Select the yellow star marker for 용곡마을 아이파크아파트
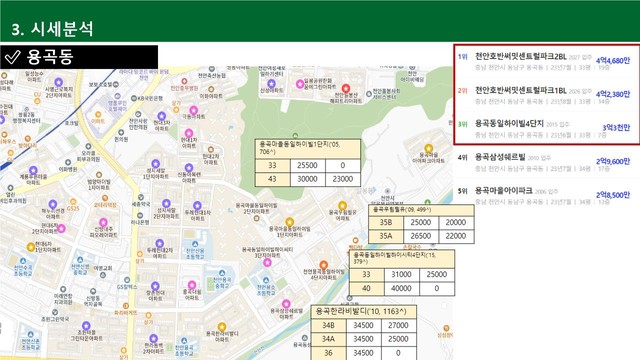Viewport: 640px width, 360px height. click(428, 148)
